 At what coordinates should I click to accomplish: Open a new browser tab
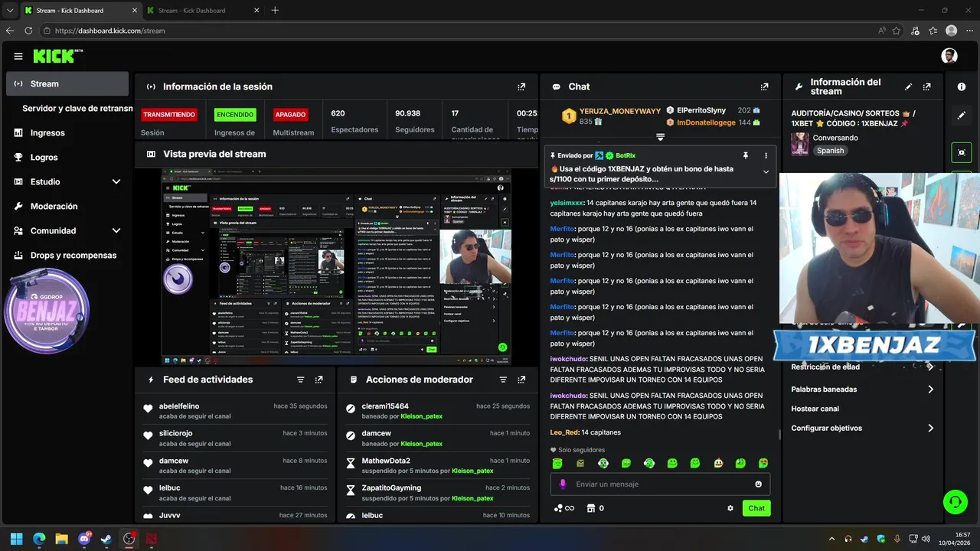tap(276, 10)
